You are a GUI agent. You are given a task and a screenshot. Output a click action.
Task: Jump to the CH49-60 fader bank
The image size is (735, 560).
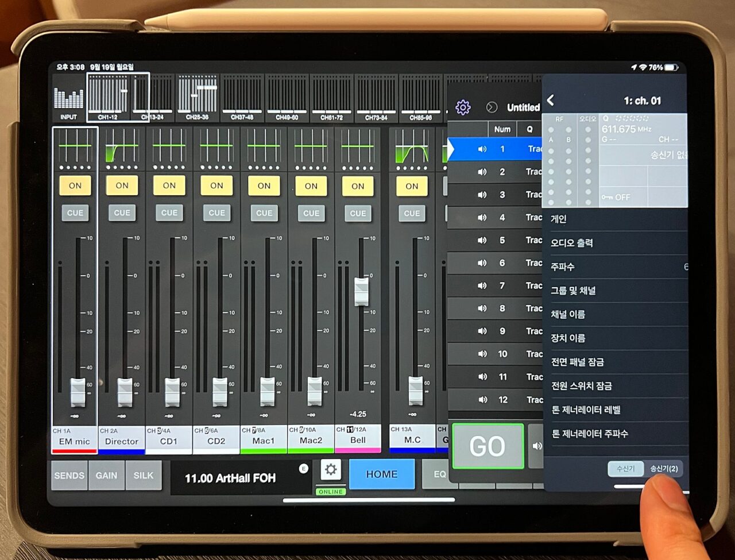click(x=287, y=98)
